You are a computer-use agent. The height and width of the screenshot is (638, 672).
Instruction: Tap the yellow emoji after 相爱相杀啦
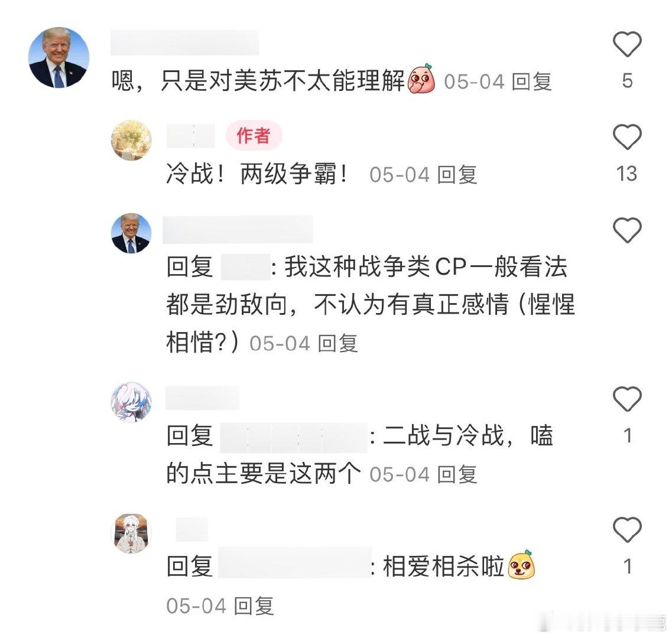[521, 565]
